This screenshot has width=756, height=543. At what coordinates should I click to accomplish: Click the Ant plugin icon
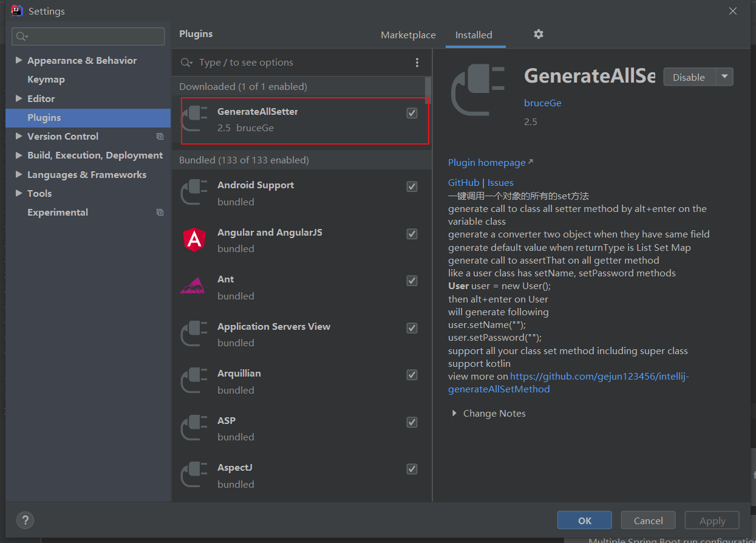(195, 287)
